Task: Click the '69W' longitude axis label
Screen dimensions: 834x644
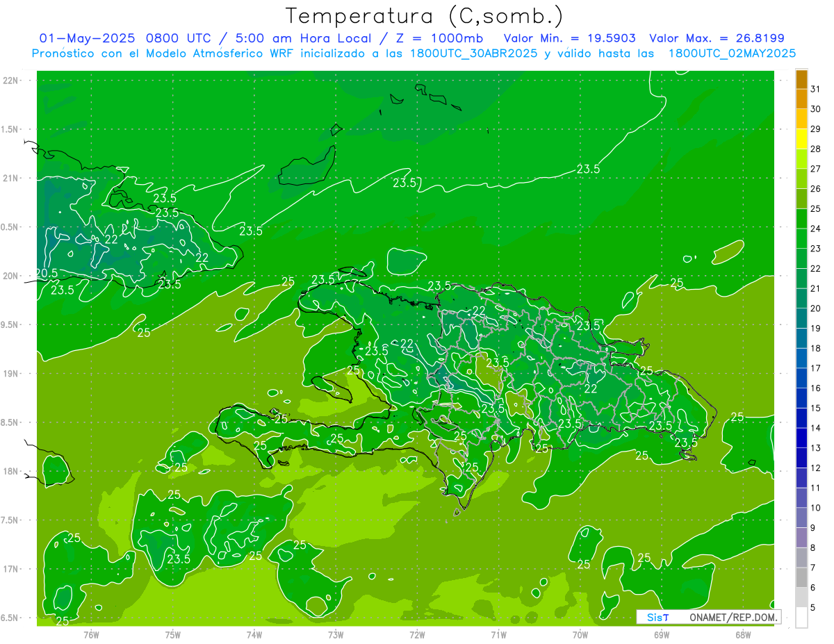Action: (662, 634)
